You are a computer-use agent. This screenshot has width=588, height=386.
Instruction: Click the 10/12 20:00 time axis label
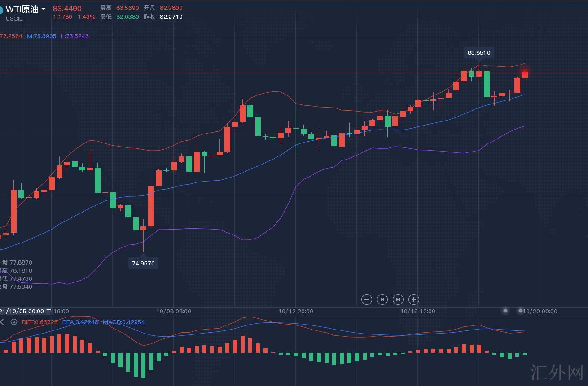click(x=296, y=311)
